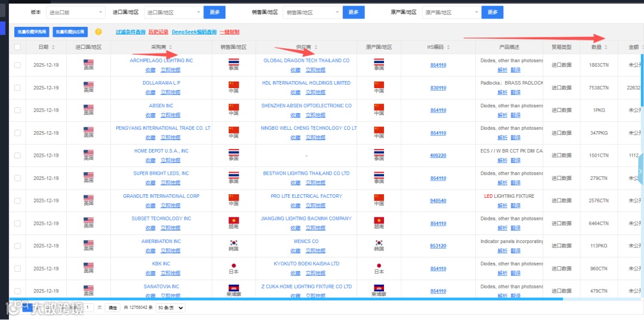Screen dimensions: 644x320
Task: Open HS code 830110 link
Action: click(x=438, y=88)
